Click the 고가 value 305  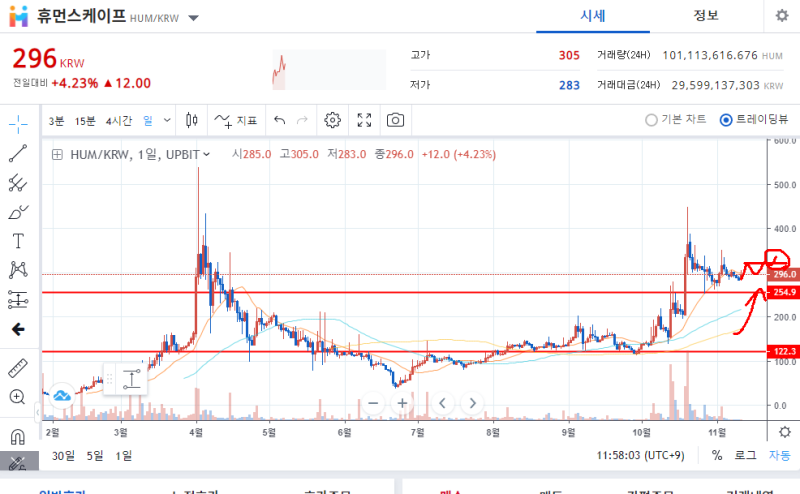pyautogui.click(x=569, y=55)
